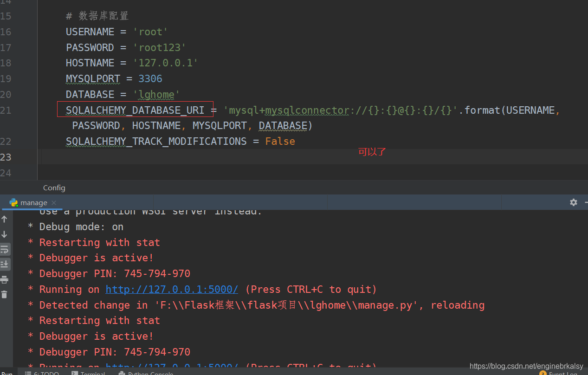Viewport: 588px width, 375px height.
Task: Click SQLALCHEMY_TRACK_MODIFICATIONS on line 22
Action: [x=156, y=141]
